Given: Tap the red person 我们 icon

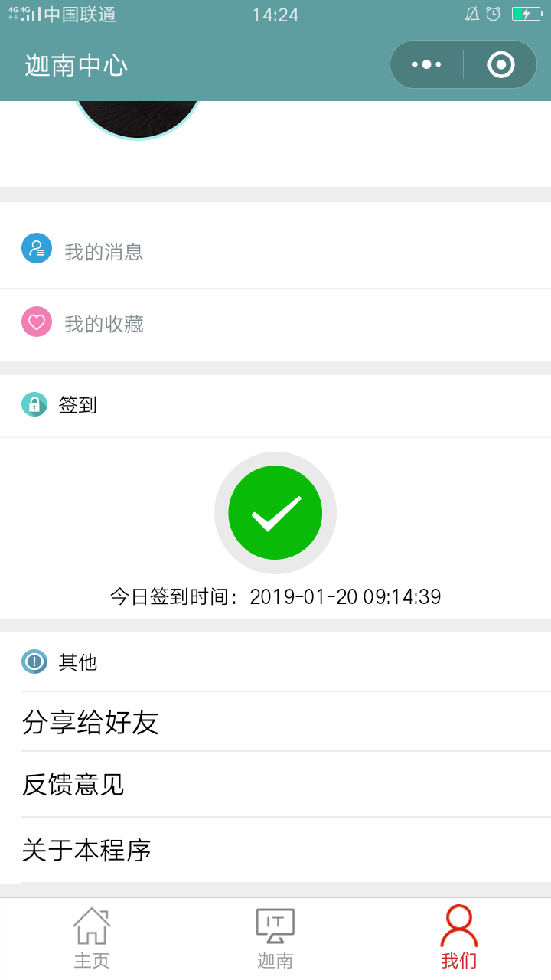Looking at the screenshot, I should [x=459, y=926].
